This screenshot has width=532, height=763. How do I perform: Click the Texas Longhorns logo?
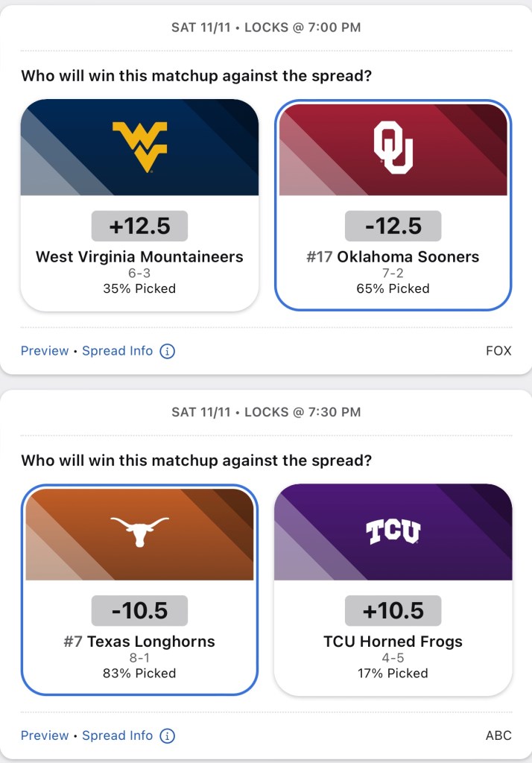click(x=140, y=531)
